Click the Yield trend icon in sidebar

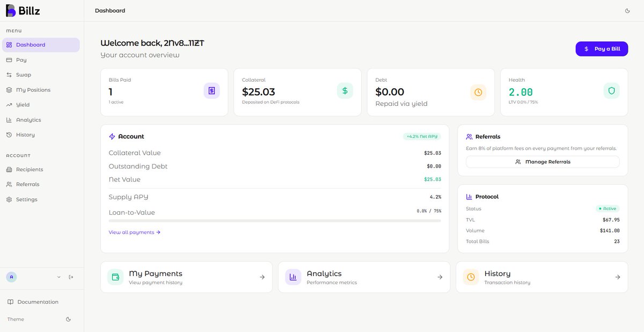tap(9, 105)
